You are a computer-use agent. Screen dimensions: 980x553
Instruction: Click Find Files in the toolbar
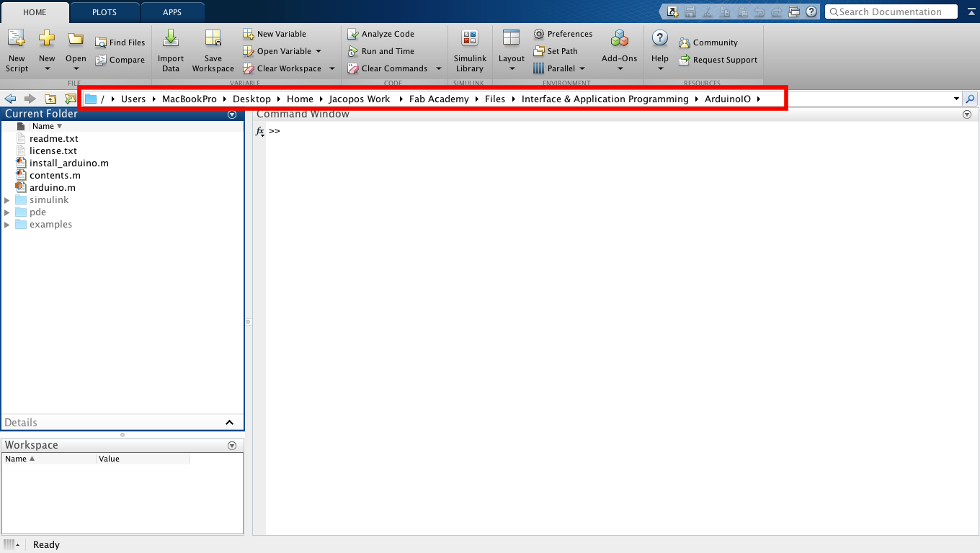[x=120, y=42]
